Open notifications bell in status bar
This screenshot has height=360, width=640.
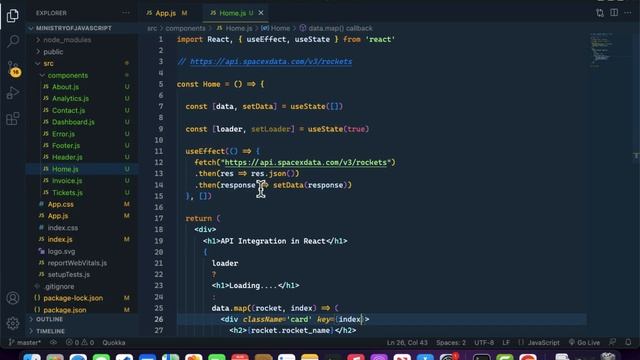628,342
